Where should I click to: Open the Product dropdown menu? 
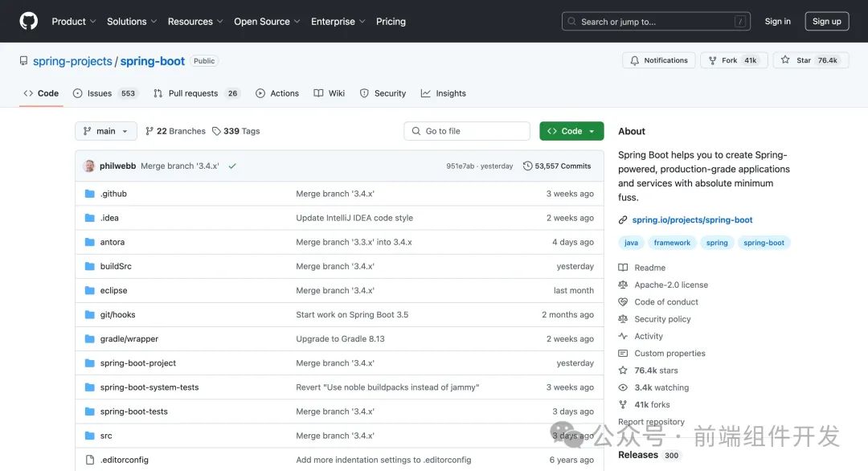[74, 22]
